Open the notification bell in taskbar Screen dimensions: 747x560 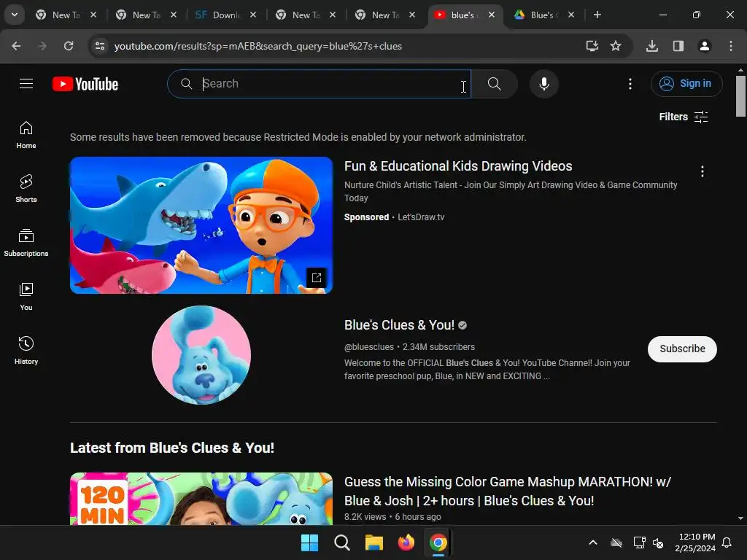pyautogui.click(x=727, y=542)
